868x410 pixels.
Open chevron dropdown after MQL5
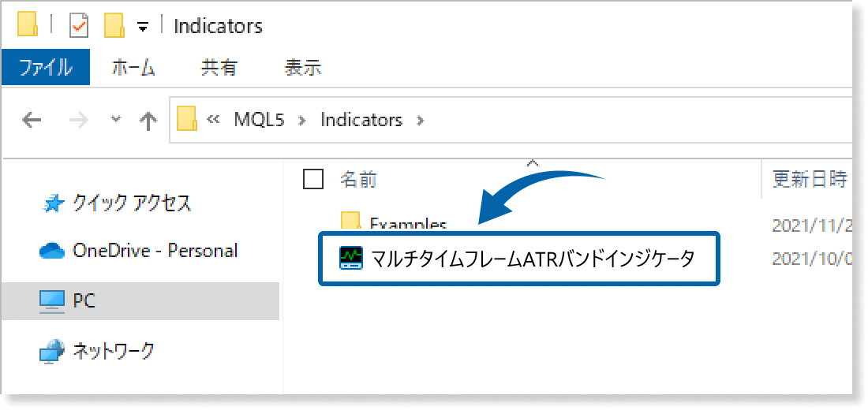click(x=301, y=120)
